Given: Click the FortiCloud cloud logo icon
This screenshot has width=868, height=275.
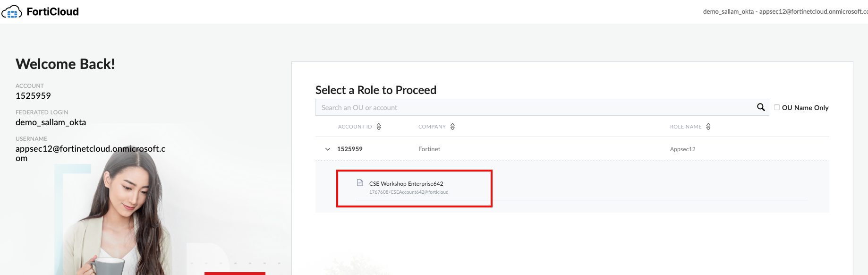Looking at the screenshot, I should (12, 12).
